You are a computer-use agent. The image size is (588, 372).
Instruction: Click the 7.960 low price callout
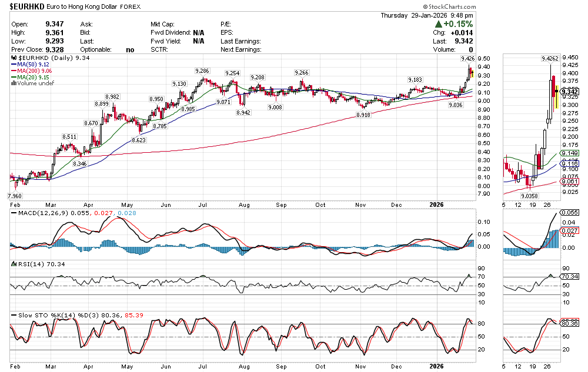[14, 195]
